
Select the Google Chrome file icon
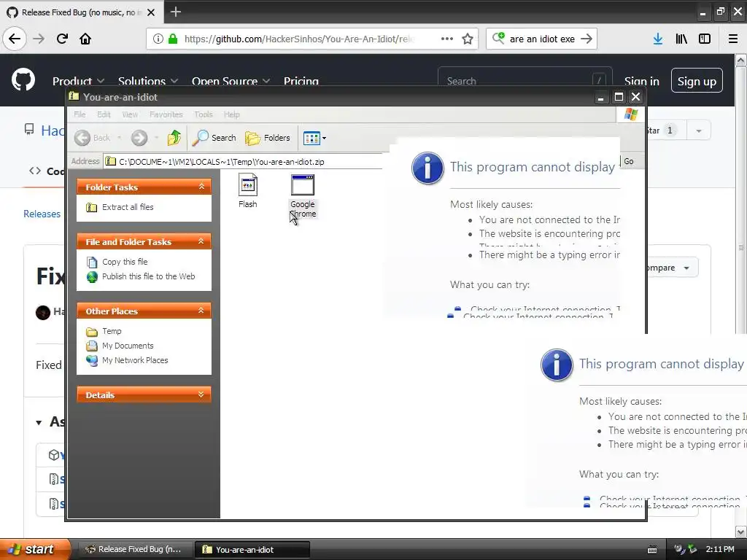point(303,196)
